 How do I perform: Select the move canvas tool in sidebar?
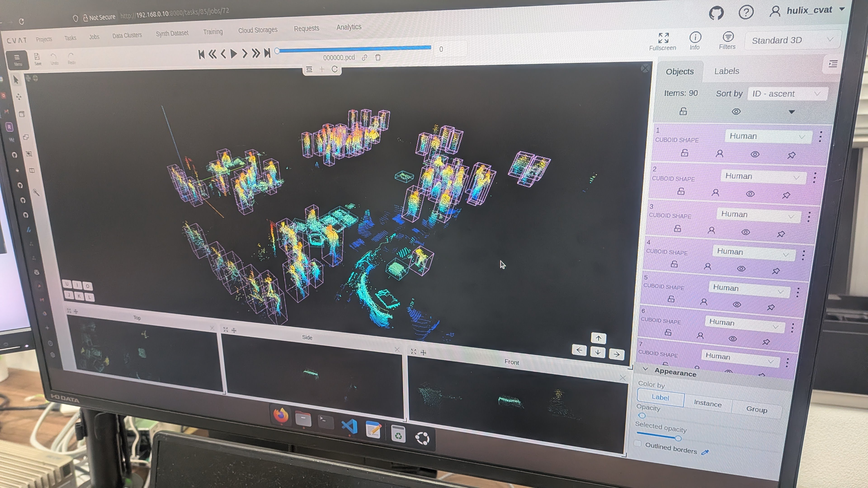pyautogui.click(x=19, y=97)
